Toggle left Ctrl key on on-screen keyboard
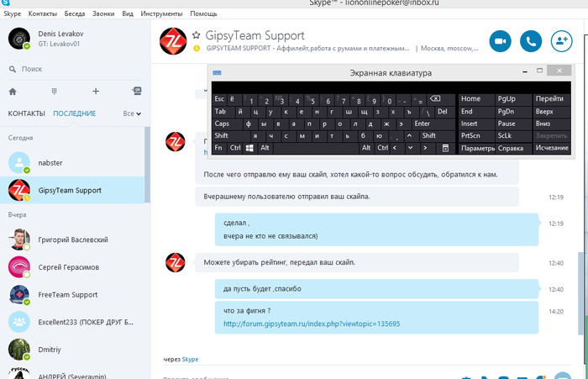The image size is (588, 379). (x=235, y=148)
